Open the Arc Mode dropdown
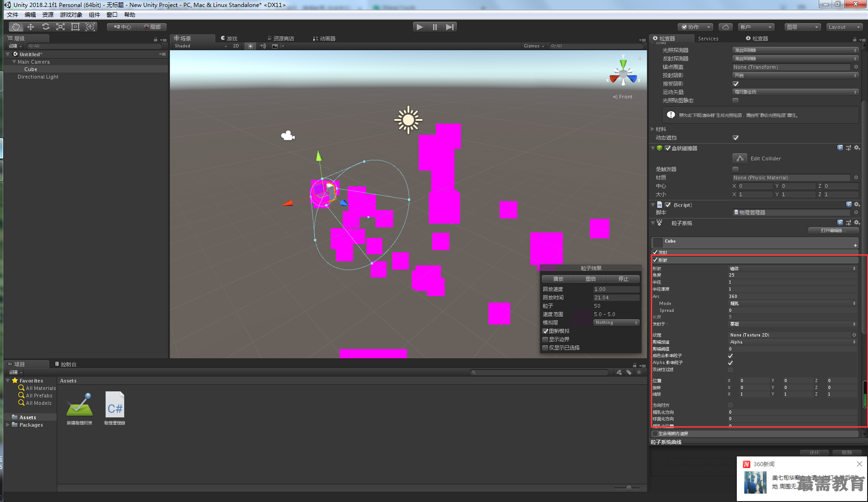868x502 pixels. (x=792, y=304)
